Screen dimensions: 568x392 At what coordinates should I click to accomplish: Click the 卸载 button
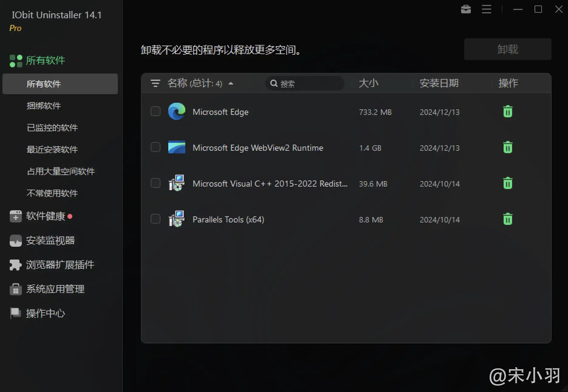click(508, 49)
